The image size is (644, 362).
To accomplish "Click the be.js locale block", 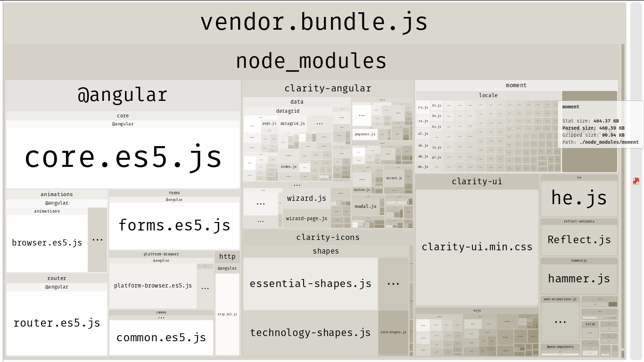I will click(x=437, y=116).
